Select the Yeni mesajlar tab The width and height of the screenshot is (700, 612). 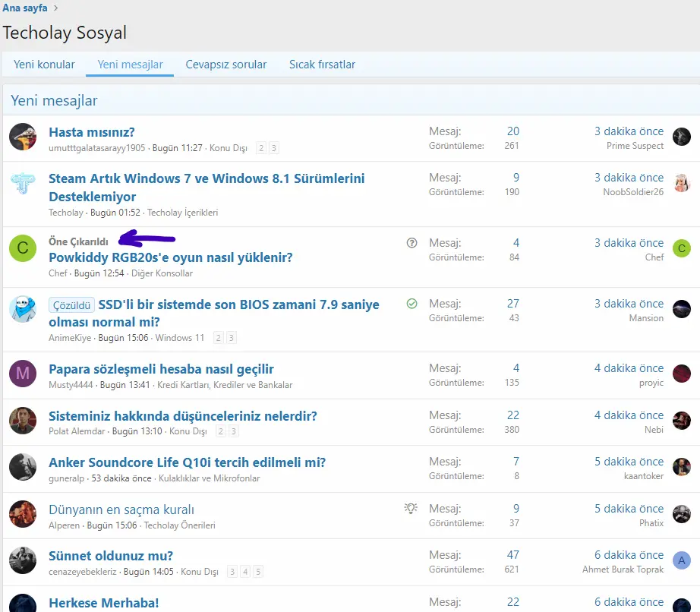pyautogui.click(x=130, y=65)
